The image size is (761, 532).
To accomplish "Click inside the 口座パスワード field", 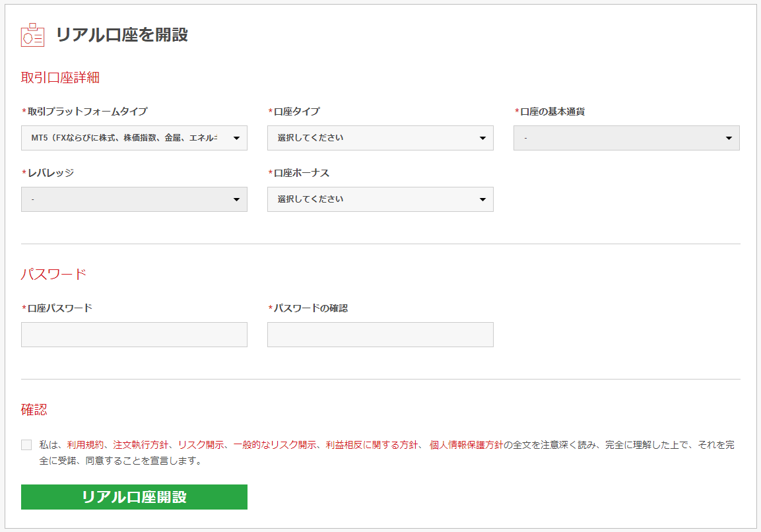I will pyautogui.click(x=134, y=335).
